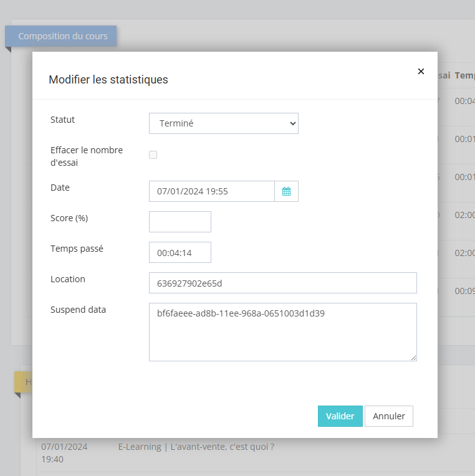This screenshot has height=476, width=475.
Task: Click the Temps passé field with 00:04:14
Action: tap(180, 252)
